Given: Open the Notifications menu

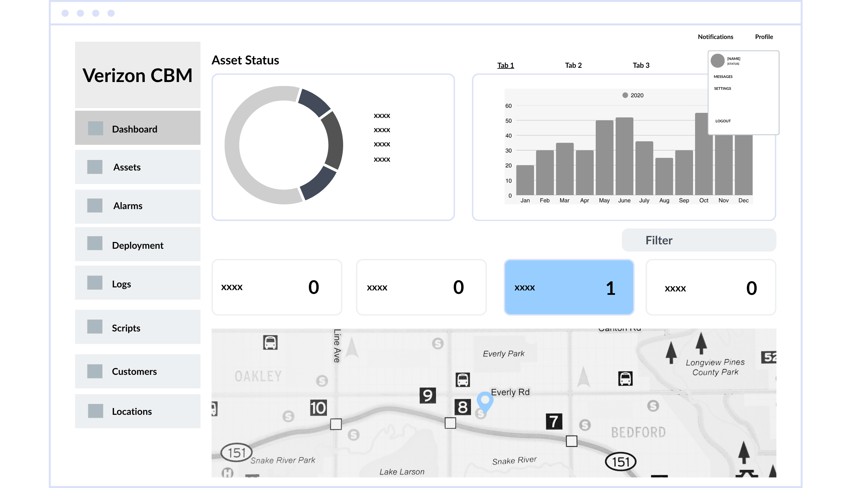Looking at the screenshot, I should point(715,37).
